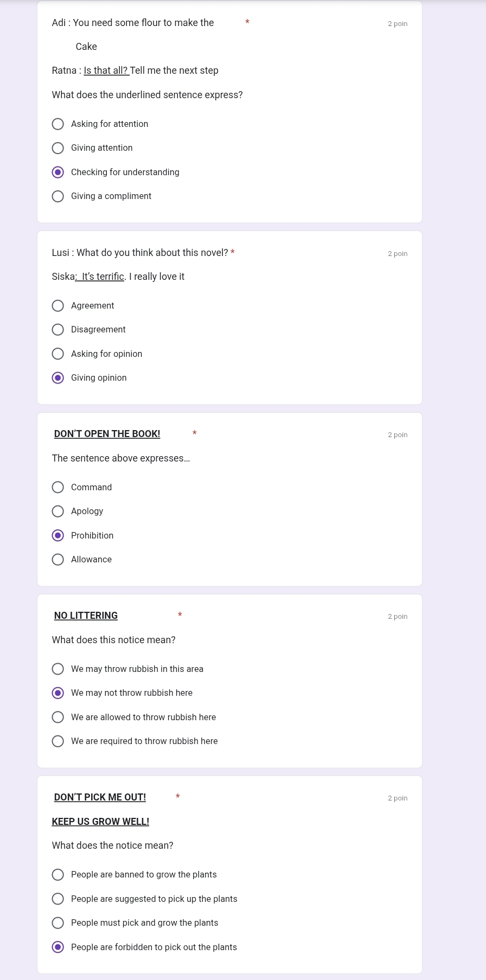Click 'People are forbidden to pick out the plants'
The width and height of the screenshot is (486, 980).
58,947
